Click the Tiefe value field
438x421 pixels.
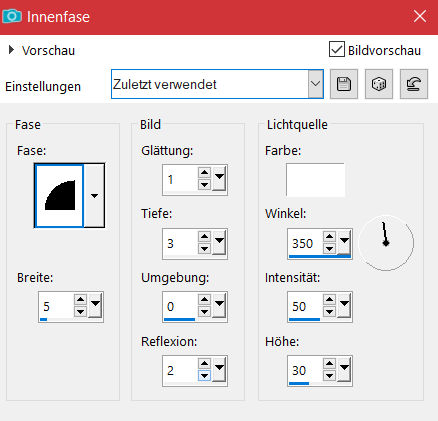pos(181,243)
